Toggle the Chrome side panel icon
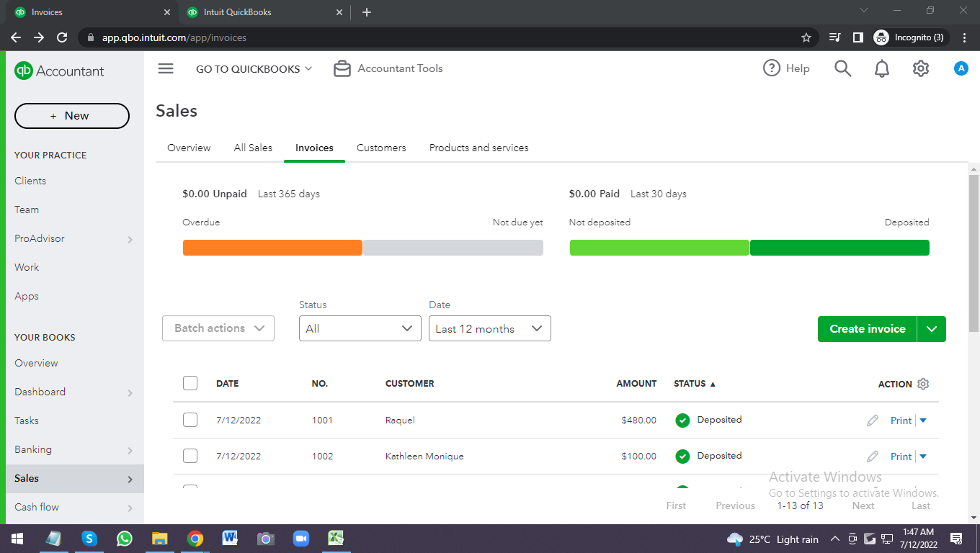The height and width of the screenshot is (553, 980). click(x=857, y=37)
